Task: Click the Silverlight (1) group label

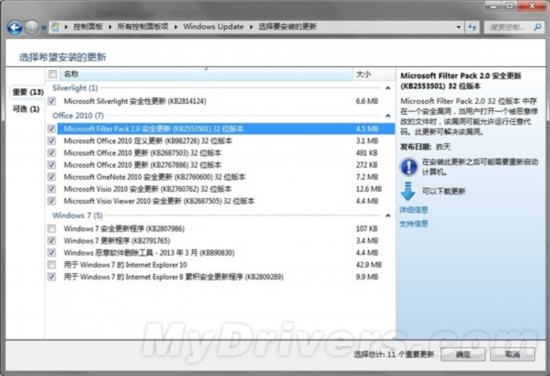Action: tap(75, 88)
